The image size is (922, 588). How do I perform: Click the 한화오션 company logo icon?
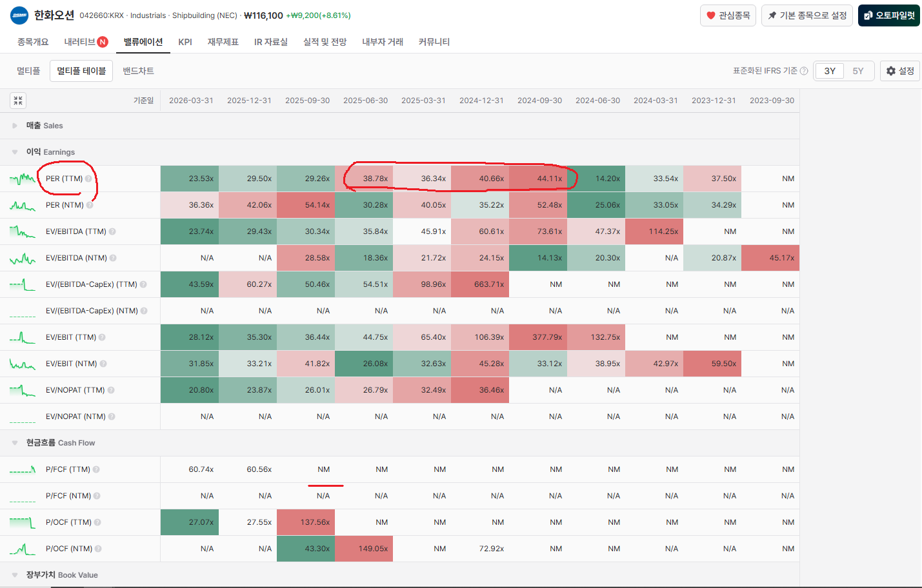(x=19, y=15)
